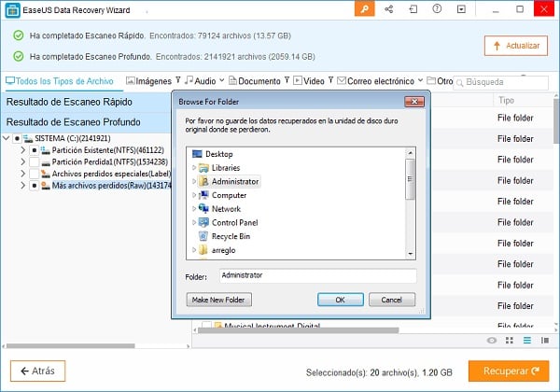Viewport: 560px width, 392px height.
Task: Click the Administrator user folder icon
Action: (203, 181)
